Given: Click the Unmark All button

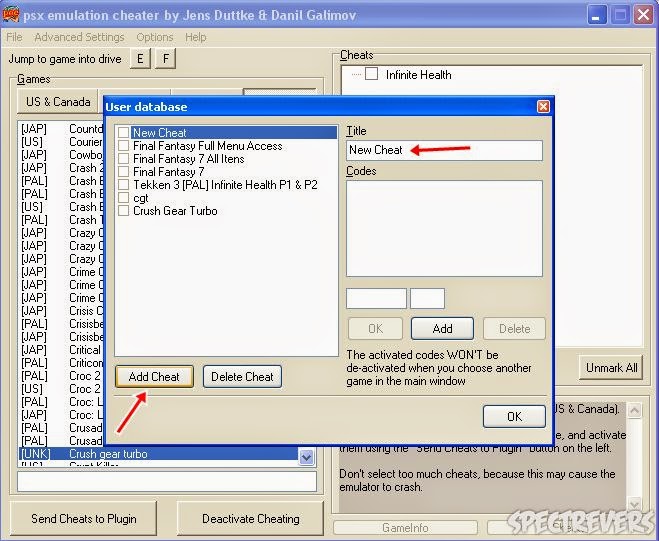Looking at the screenshot, I should (611, 368).
